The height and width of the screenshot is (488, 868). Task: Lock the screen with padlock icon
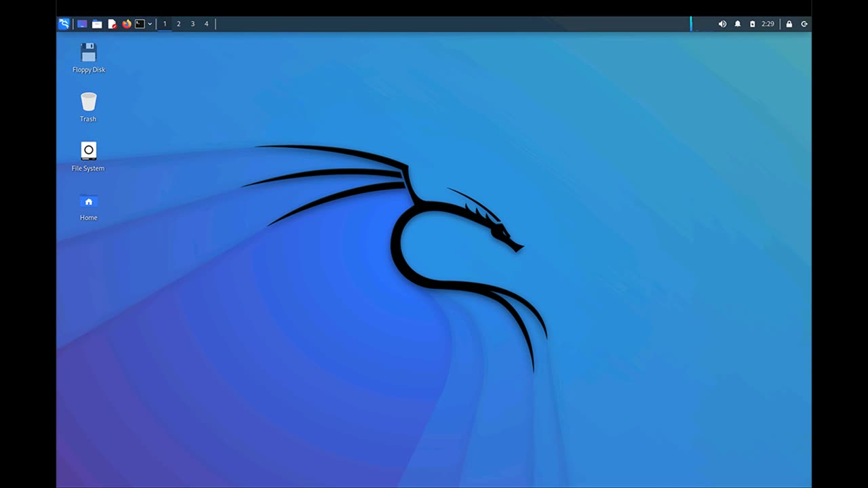pyautogui.click(x=789, y=24)
